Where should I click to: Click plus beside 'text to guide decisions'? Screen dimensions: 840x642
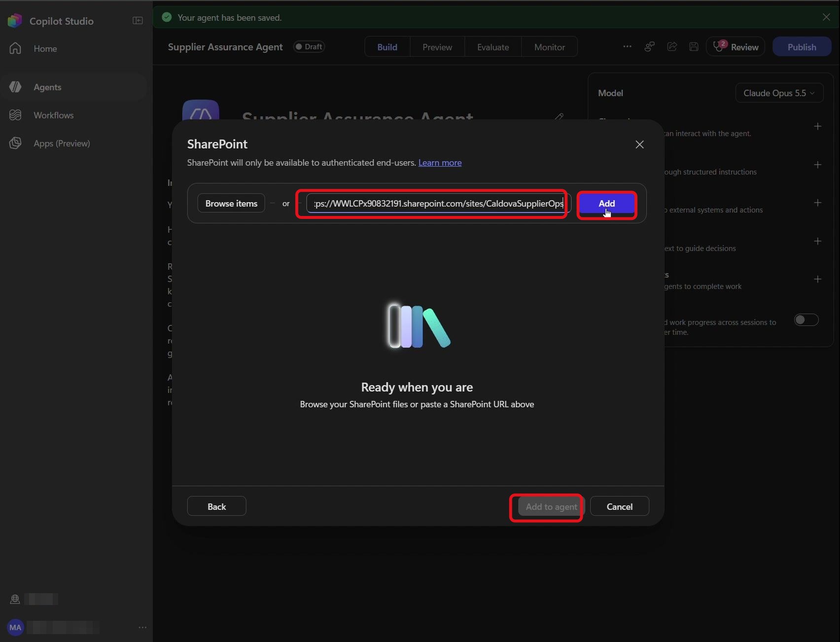pyautogui.click(x=817, y=241)
